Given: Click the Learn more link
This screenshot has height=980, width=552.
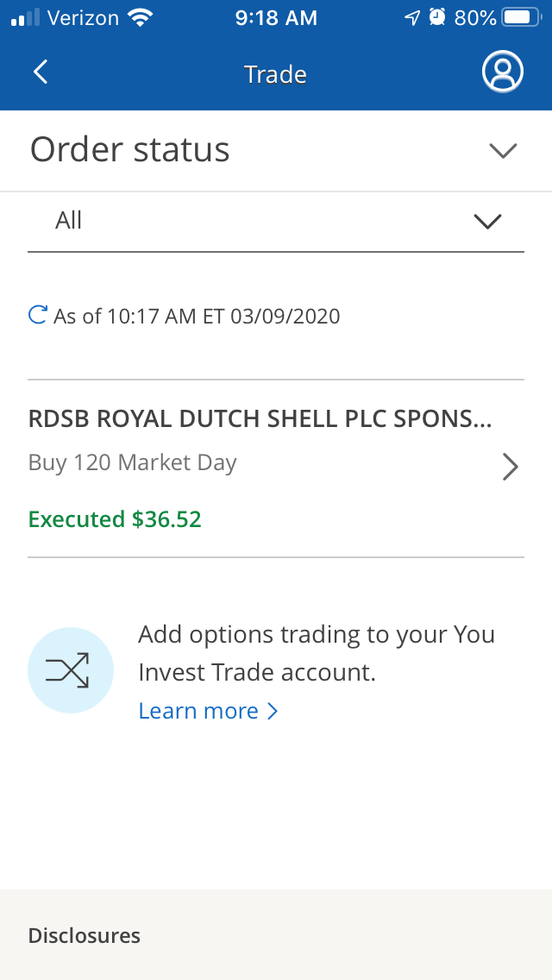Looking at the screenshot, I should (x=198, y=710).
